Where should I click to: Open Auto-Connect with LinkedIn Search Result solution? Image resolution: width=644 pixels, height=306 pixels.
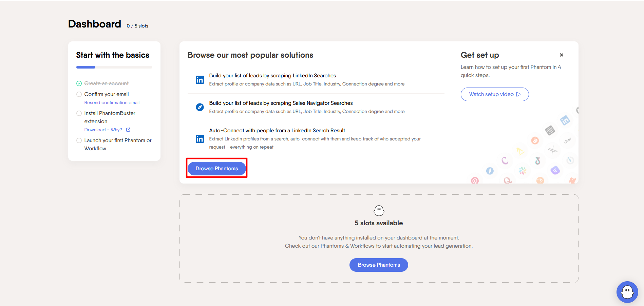tap(277, 131)
